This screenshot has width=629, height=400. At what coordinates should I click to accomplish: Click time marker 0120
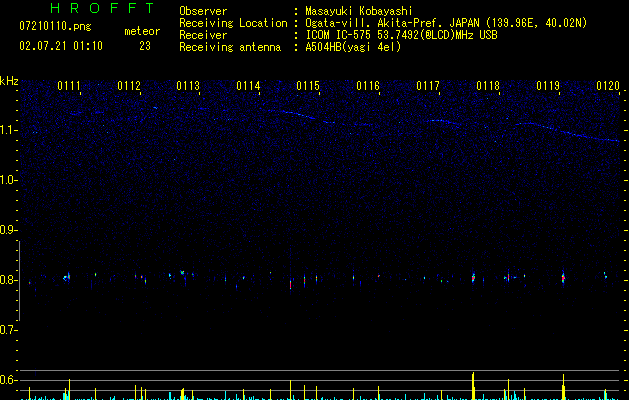(x=608, y=86)
